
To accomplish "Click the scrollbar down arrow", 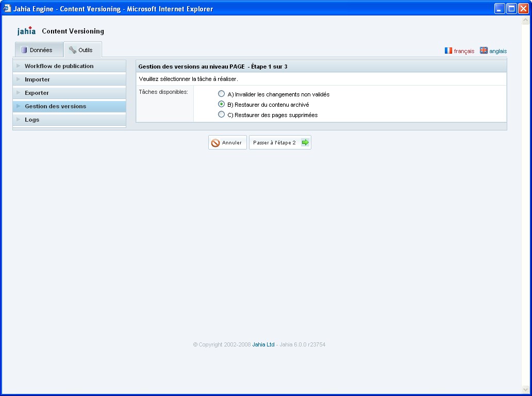I will point(525,389).
